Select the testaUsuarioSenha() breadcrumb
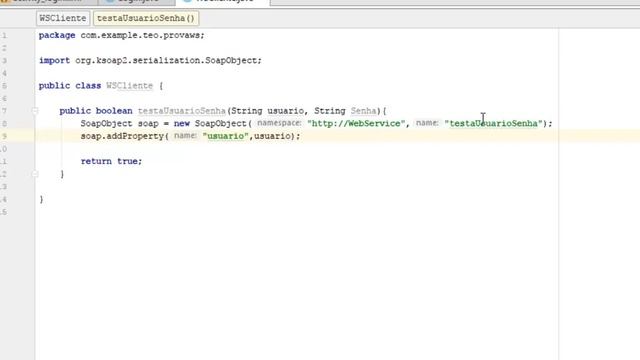The image size is (640, 360). click(146, 18)
